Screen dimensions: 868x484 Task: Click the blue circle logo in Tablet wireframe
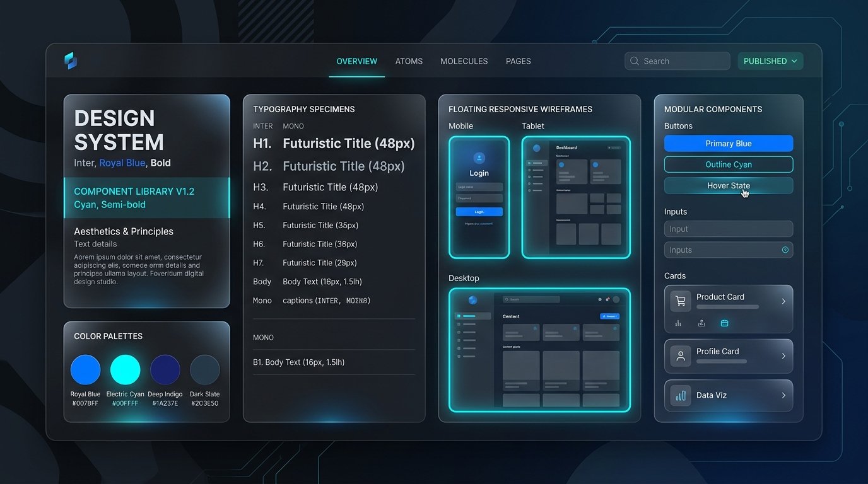tap(537, 149)
